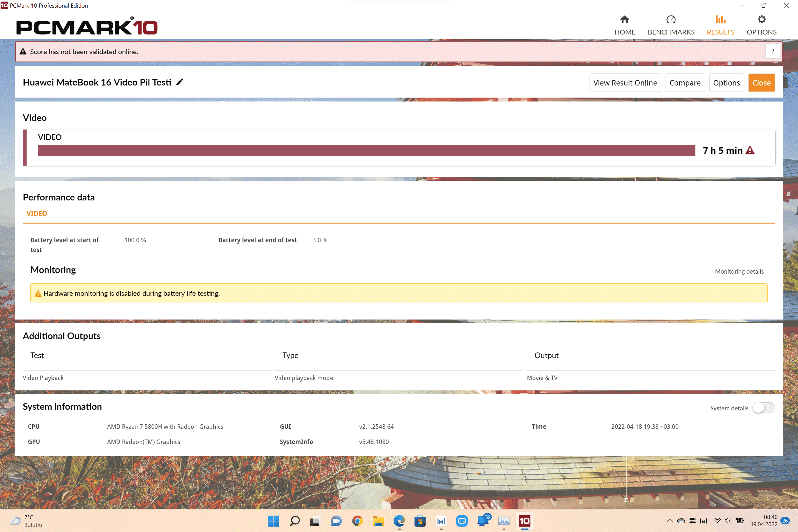
Task: Click the question mark help button in alert banner
Action: coord(772,52)
